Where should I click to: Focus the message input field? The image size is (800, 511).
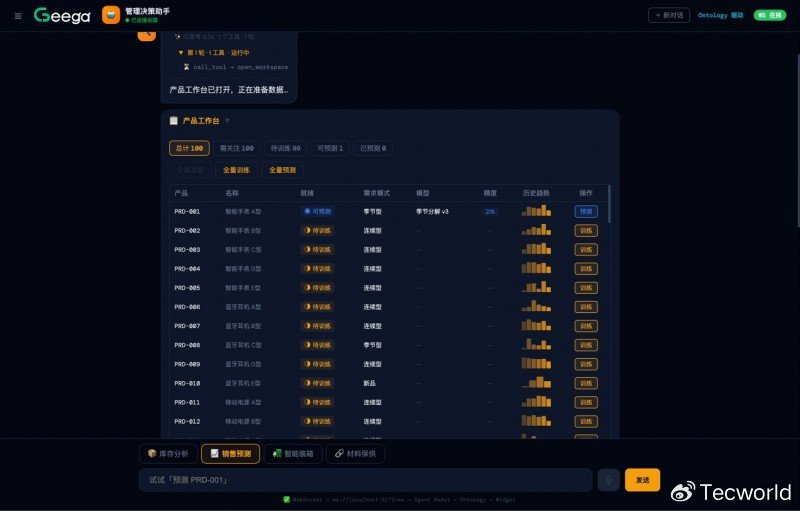click(365, 480)
